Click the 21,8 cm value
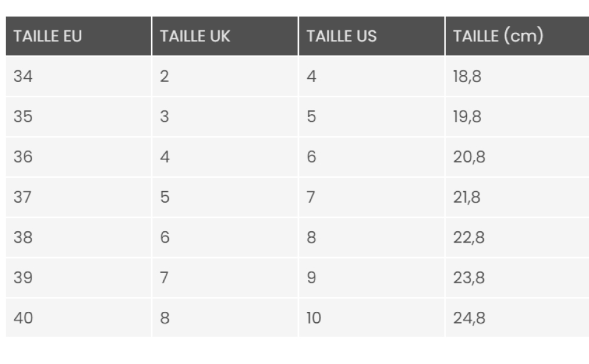 pos(467,197)
